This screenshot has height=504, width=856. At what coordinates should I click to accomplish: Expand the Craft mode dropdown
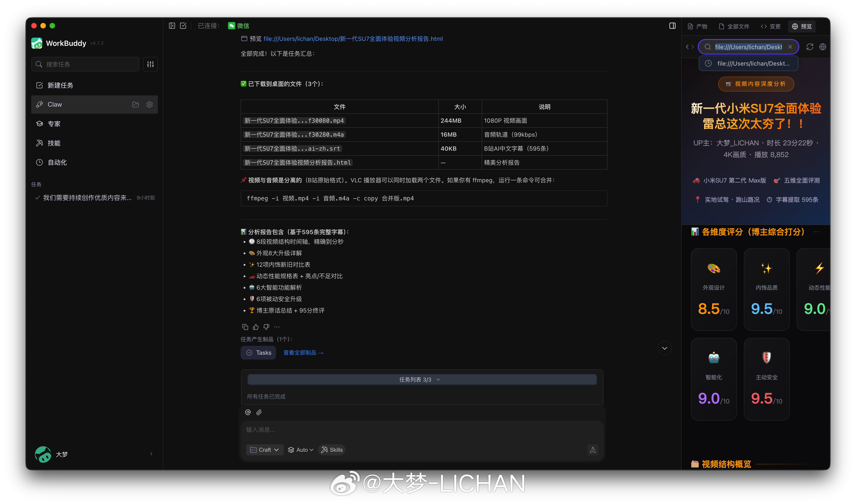(x=265, y=450)
